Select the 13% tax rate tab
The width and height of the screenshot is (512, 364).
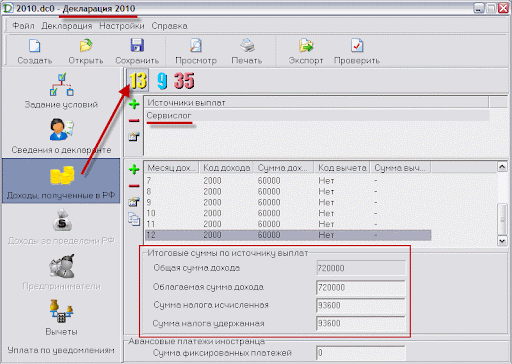[138, 80]
